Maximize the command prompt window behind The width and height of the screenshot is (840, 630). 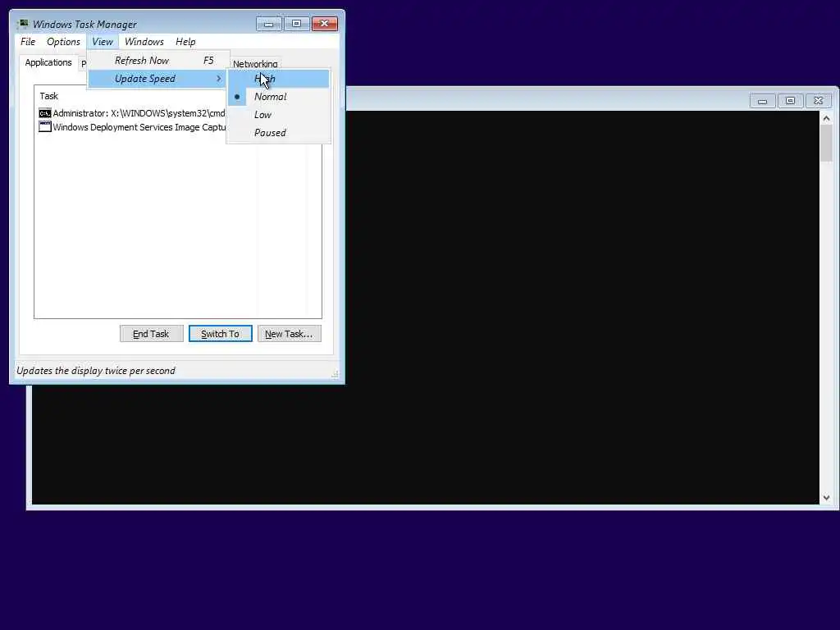pos(790,101)
